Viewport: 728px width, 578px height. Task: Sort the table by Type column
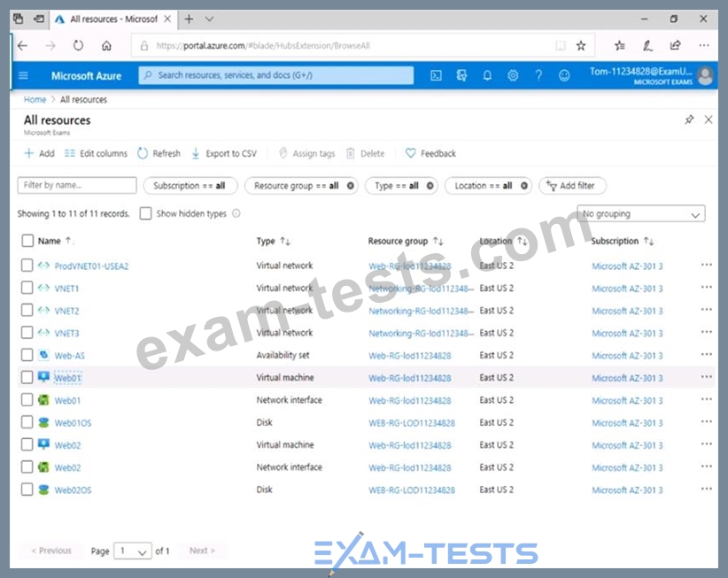(x=273, y=241)
